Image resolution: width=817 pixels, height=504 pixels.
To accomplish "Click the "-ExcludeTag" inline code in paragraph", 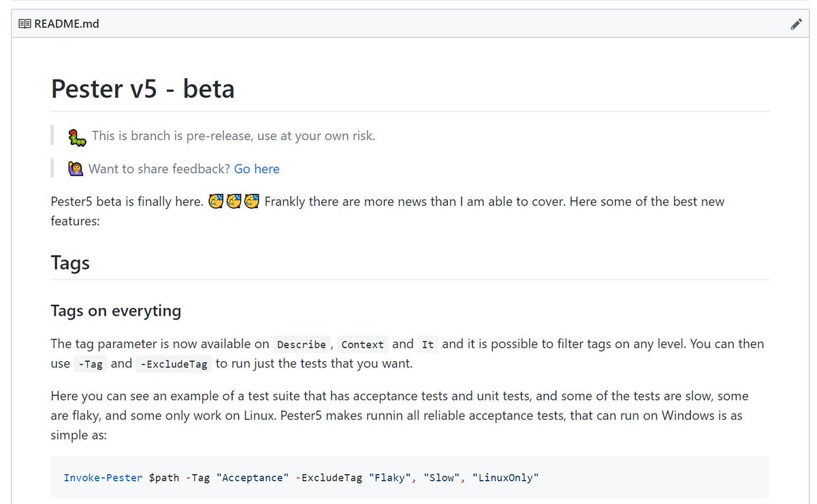I will [x=174, y=364].
